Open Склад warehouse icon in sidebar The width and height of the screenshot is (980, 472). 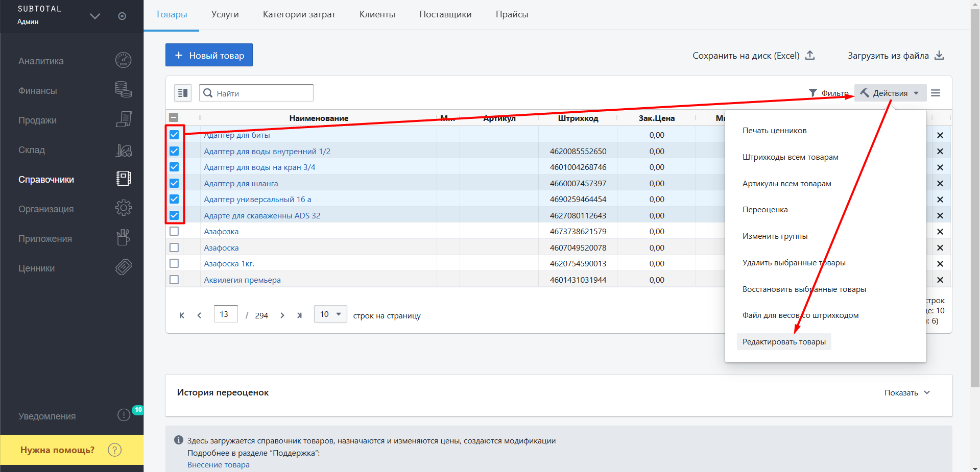124,150
